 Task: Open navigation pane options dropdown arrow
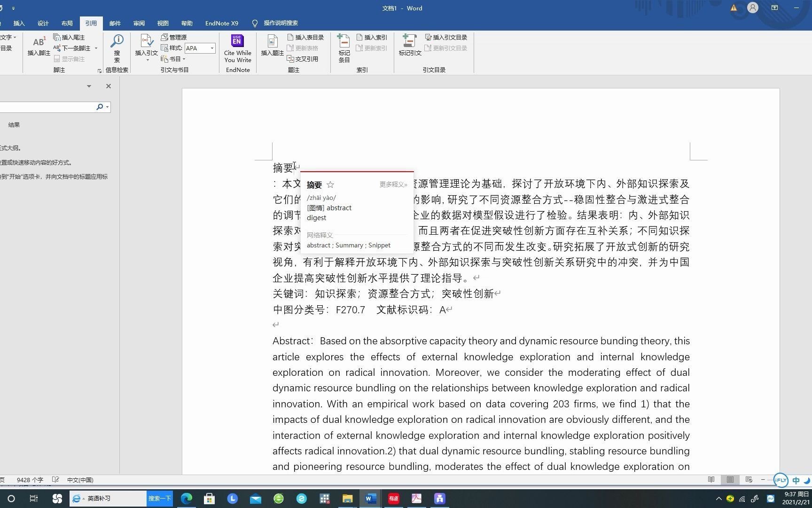coord(89,86)
